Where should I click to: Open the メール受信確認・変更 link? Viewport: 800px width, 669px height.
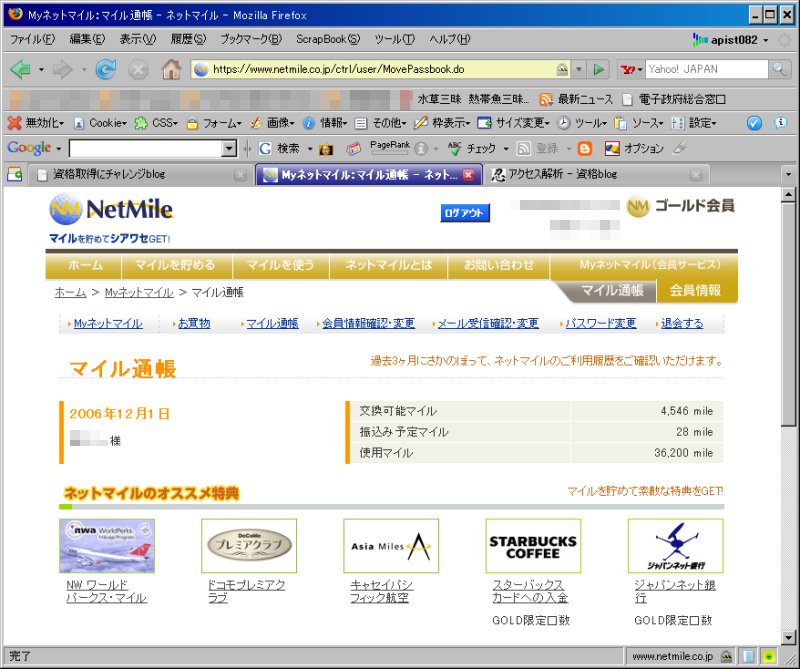point(488,323)
